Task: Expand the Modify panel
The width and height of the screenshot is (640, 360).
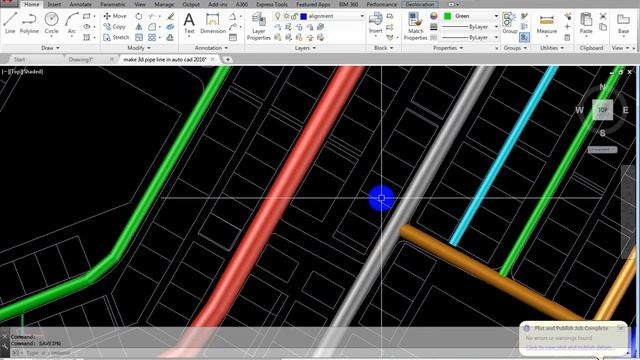Action: [x=139, y=48]
